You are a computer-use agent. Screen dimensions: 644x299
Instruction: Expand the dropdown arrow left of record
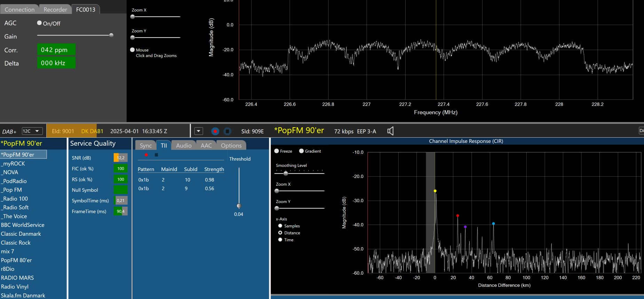pyautogui.click(x=198, y=131)
